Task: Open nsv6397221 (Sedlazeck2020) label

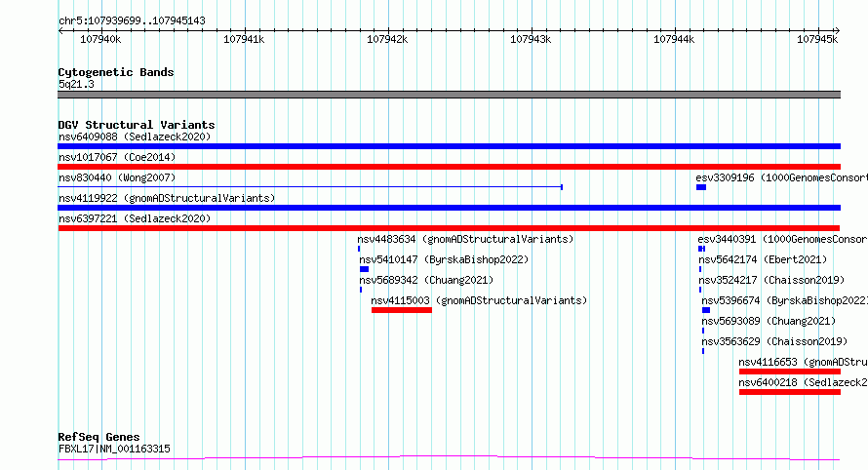Action: click(x=135, y=218)
